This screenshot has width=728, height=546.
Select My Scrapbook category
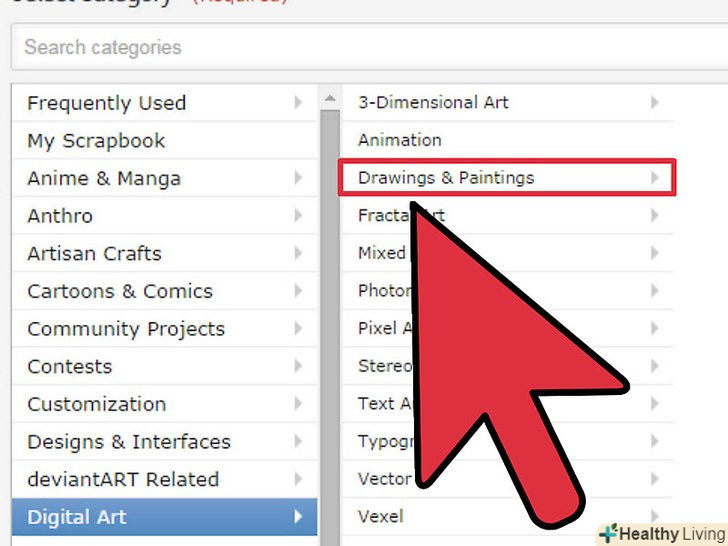[x=164, y=141]
